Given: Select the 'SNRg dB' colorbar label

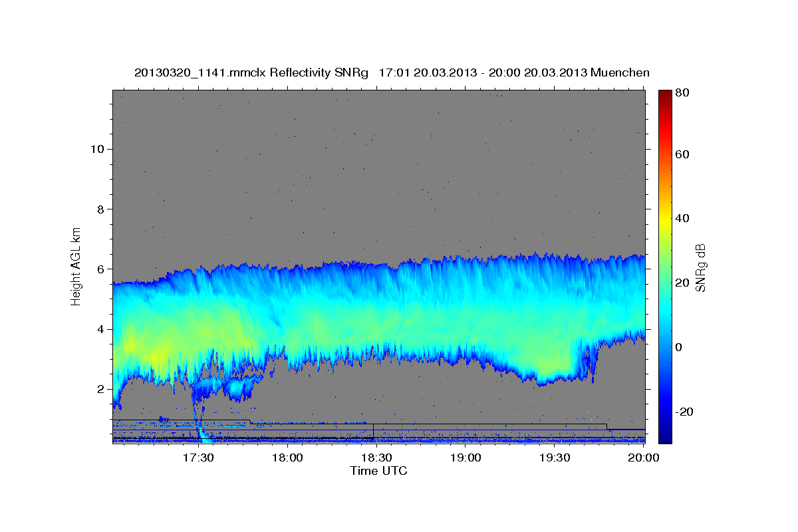Looking at the screenshot, I should pos(700,268).
